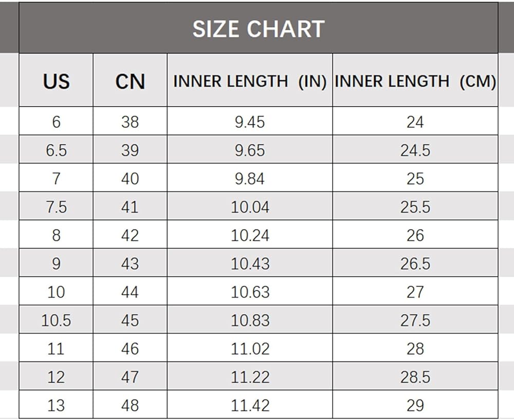Click the INNER LENGTH (IN) column header
Screen dimensions: 514x420
click(x=250, y=81)
